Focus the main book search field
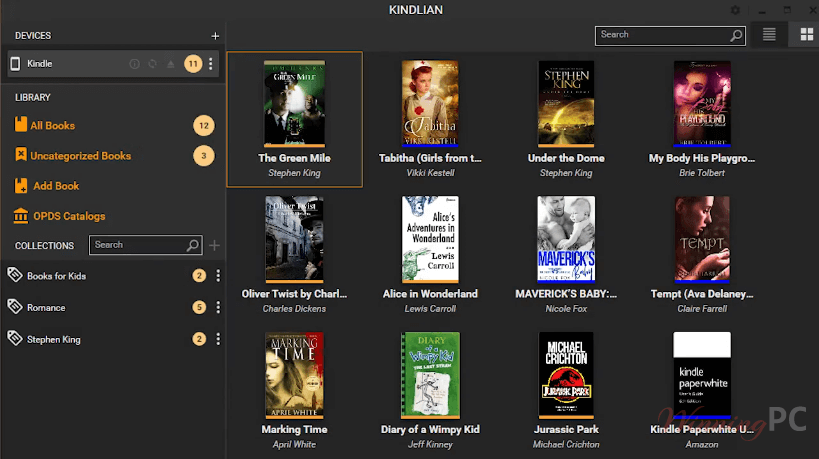Viewport: 819px width, 459px height. click(670, 36)
